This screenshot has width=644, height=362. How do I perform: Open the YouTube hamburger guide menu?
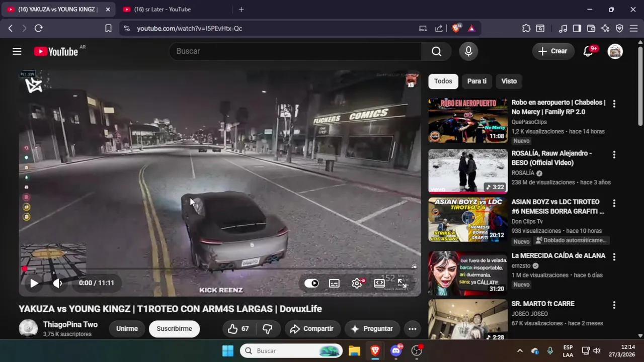pos(17,51)
